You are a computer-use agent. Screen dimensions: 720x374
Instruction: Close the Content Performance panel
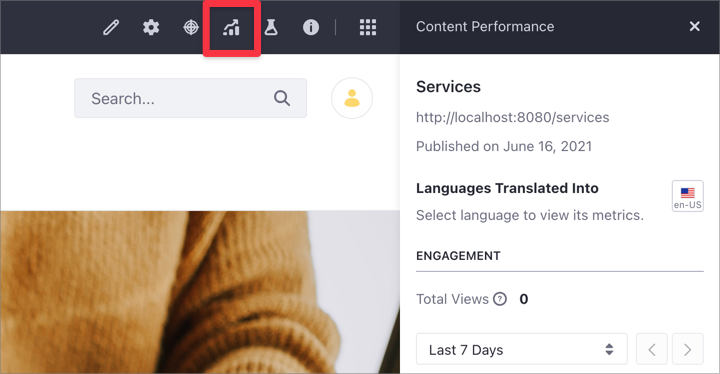point(695,27)
